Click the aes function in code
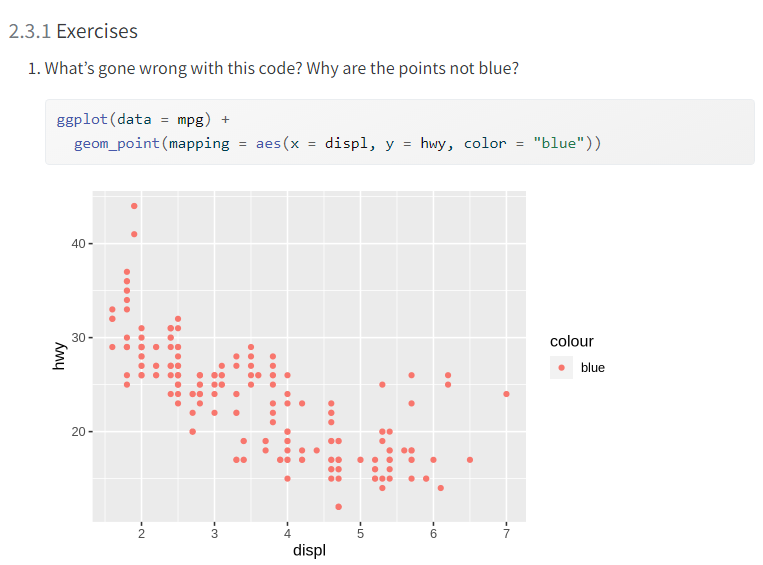Screen dimensions: 763x565 pyautogui.click(x=267, y=144)
